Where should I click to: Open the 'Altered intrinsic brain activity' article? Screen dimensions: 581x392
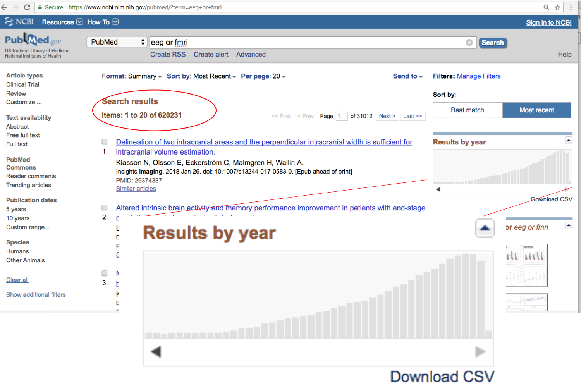(x=271, y=208)
